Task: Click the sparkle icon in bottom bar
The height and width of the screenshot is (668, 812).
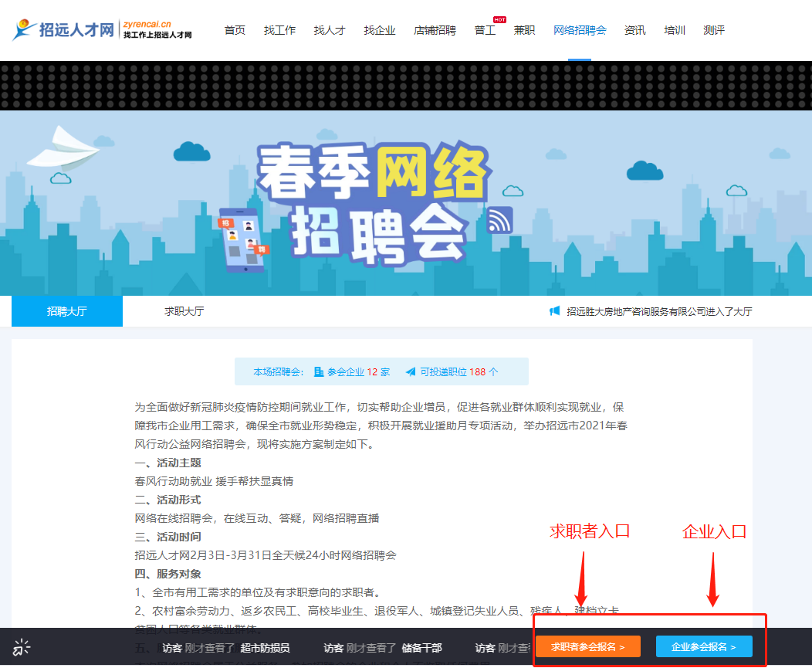Action: tap(21, 647)
